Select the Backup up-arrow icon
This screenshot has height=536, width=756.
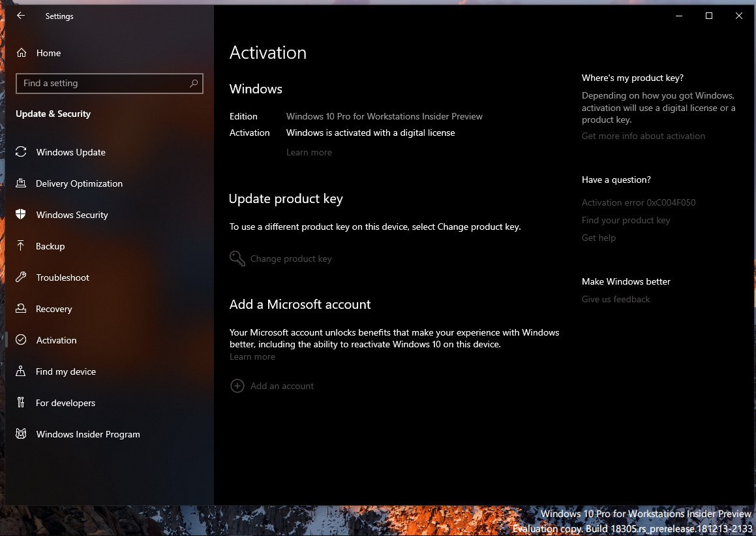coord(21,245)
